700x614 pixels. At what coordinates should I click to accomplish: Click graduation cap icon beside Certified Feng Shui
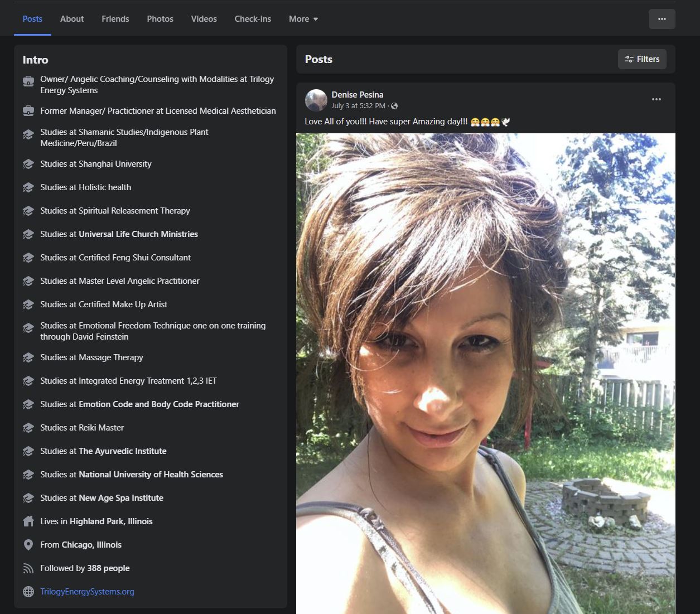pyautogui.click(x=28, y=258)
